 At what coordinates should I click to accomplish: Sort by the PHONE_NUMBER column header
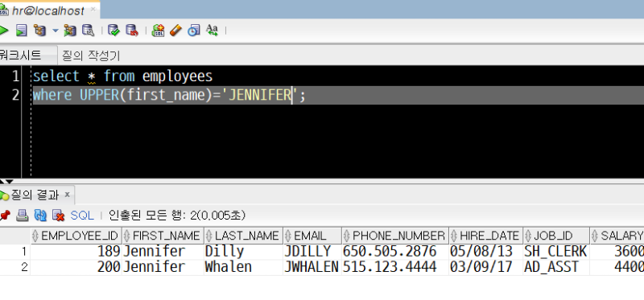pyautogui.click(x=395, y=236)
